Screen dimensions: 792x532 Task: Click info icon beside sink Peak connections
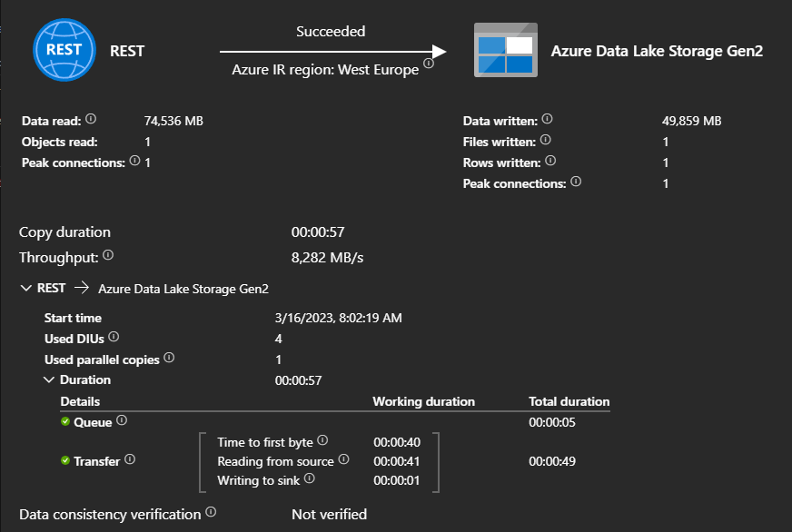(576, 182)
